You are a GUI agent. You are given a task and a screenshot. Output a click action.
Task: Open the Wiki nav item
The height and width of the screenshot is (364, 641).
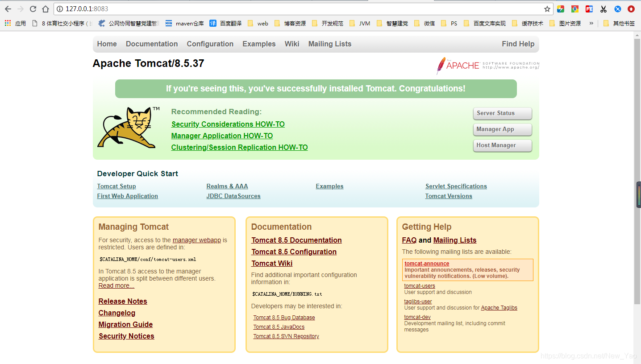pyautogui.click(x=292, y=44)
